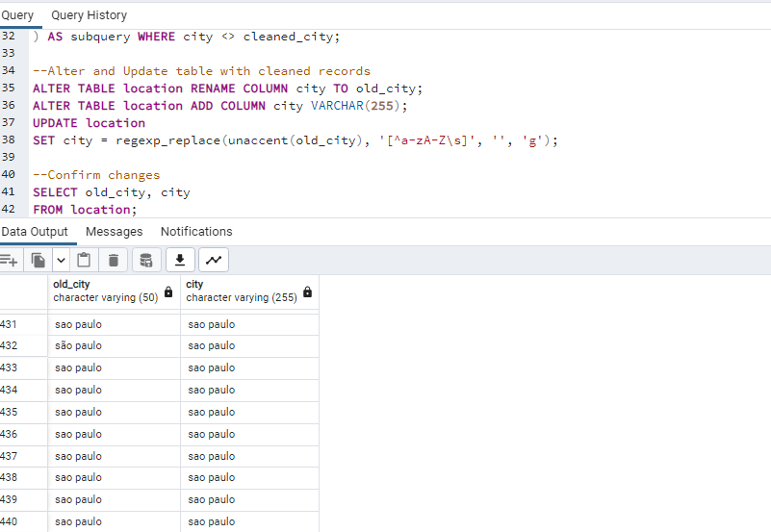Select the Data Output tab

click(x=35, y=232)
